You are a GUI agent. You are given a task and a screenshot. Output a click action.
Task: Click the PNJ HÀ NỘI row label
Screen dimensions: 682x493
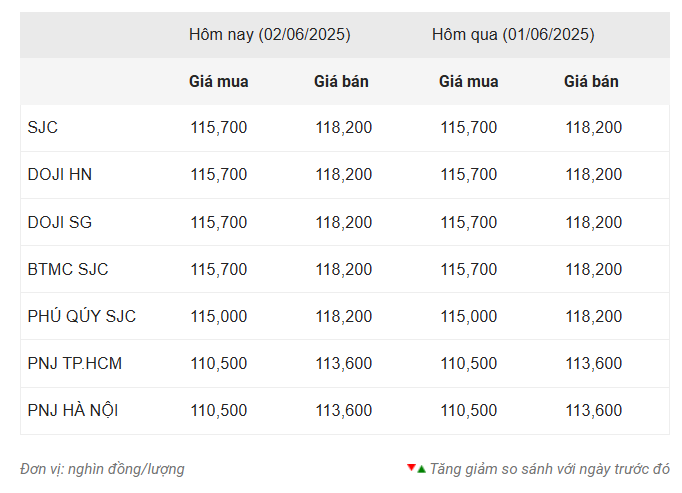tap(73, 410)
